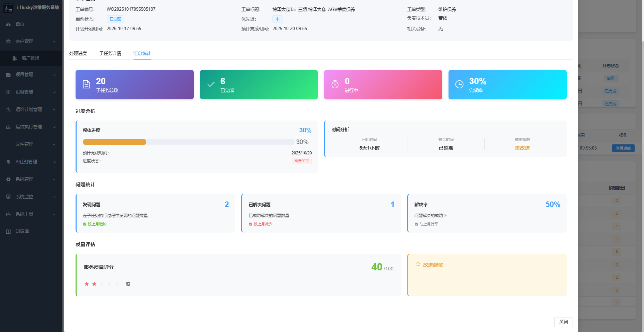The width and height of the screenshot is (644, 332).
Task: Click the 改进建议 lightbulb icon
Action: click(x=418, y=265)
